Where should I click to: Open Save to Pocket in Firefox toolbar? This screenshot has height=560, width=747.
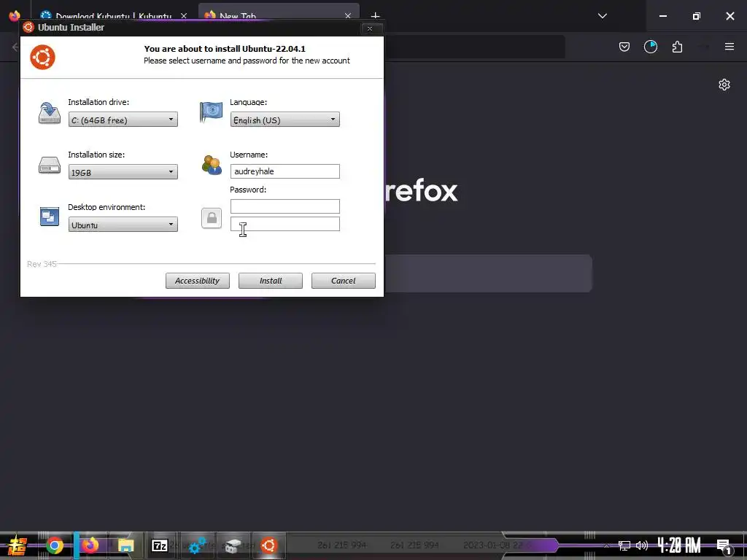coord(624,47)
